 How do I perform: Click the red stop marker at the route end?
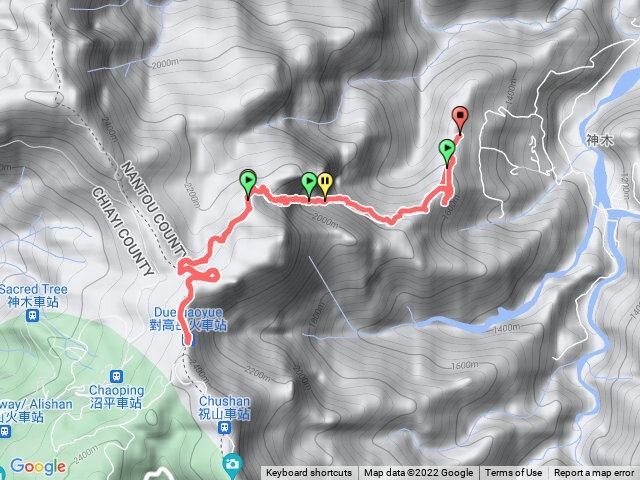click(x=460, y=118)
